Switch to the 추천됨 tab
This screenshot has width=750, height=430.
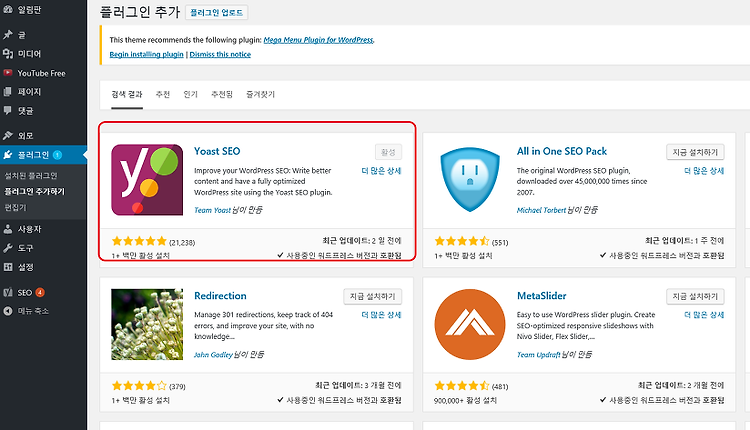(x=222, y=94)
